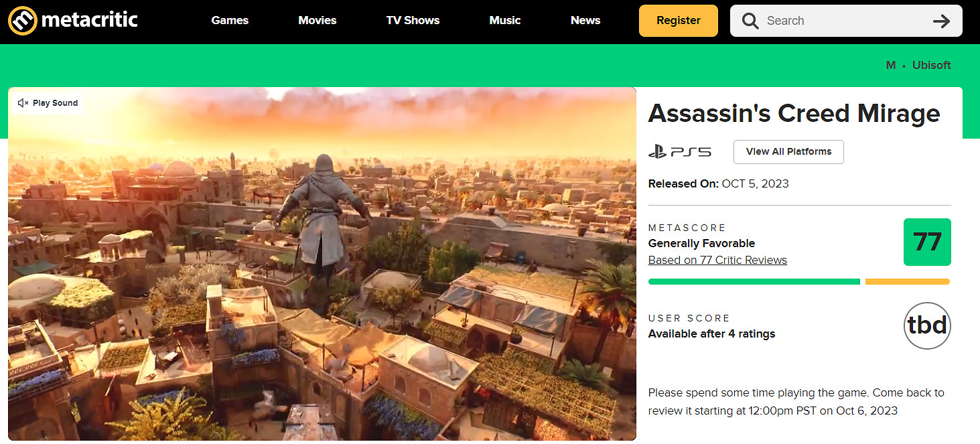
Task: Open the Music section
Action: click(505, 21)
